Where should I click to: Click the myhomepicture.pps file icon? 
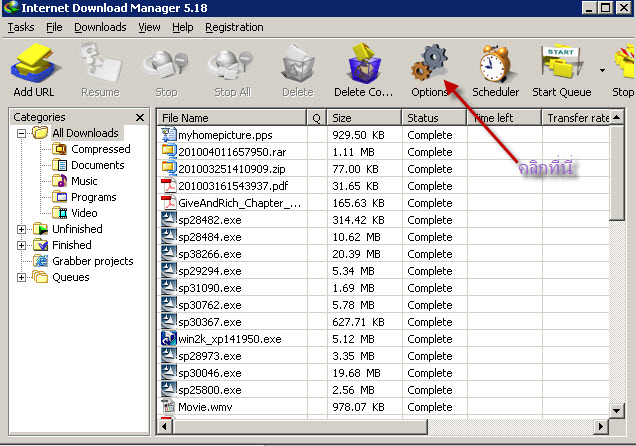[x=168, y=134]
